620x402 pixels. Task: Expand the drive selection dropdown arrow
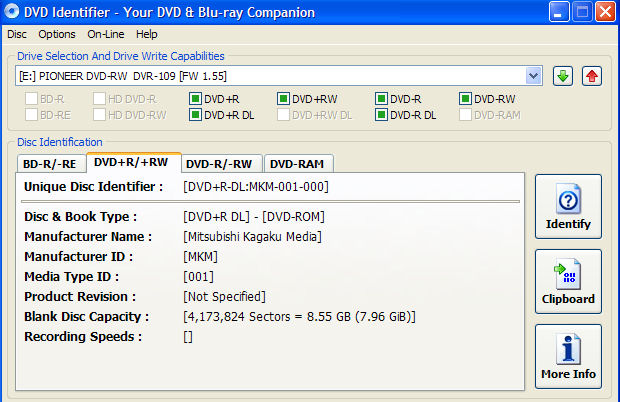point(533,76)
